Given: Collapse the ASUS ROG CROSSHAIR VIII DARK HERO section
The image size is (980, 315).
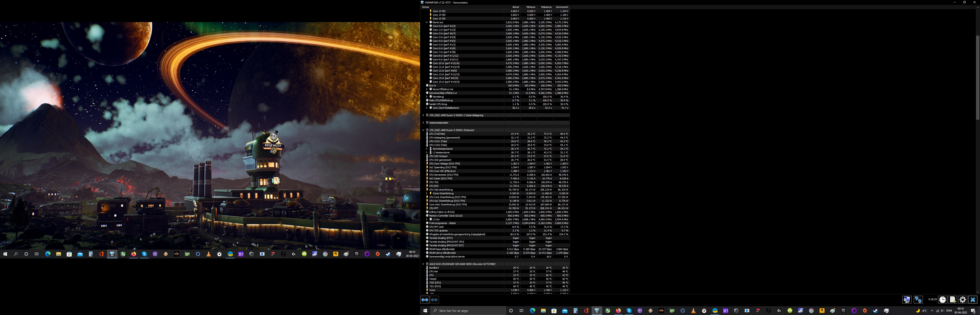Looking at the screenshot, I should click(423, 264).
